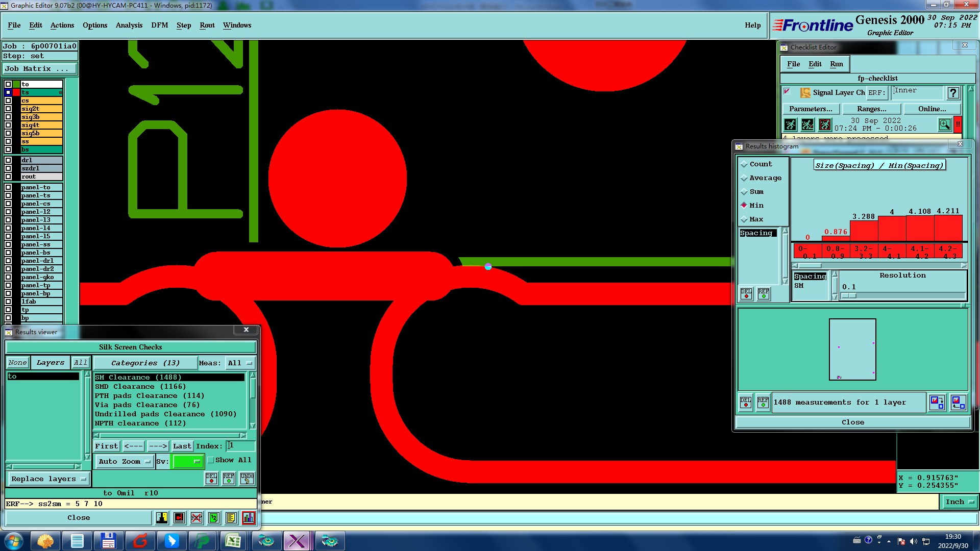Click the magnifier zoom icon in checklist
980x551 pixels.
(x=944, y=124)
